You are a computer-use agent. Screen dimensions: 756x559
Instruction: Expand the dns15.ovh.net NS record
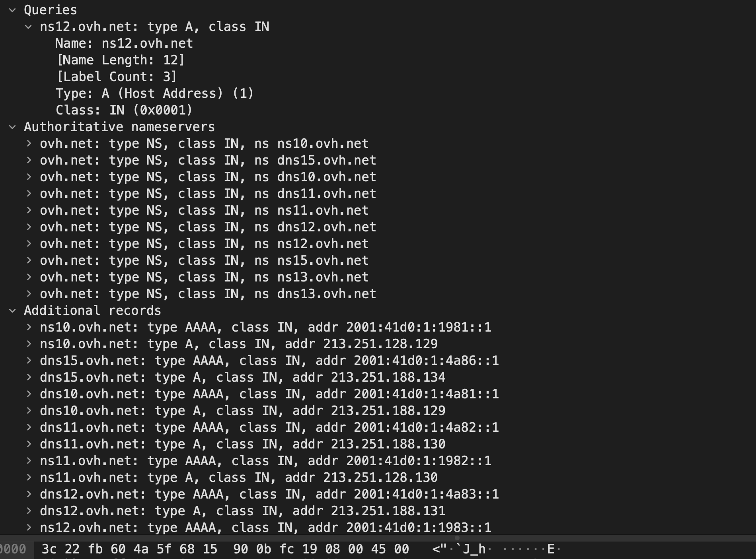coord(29,160)
